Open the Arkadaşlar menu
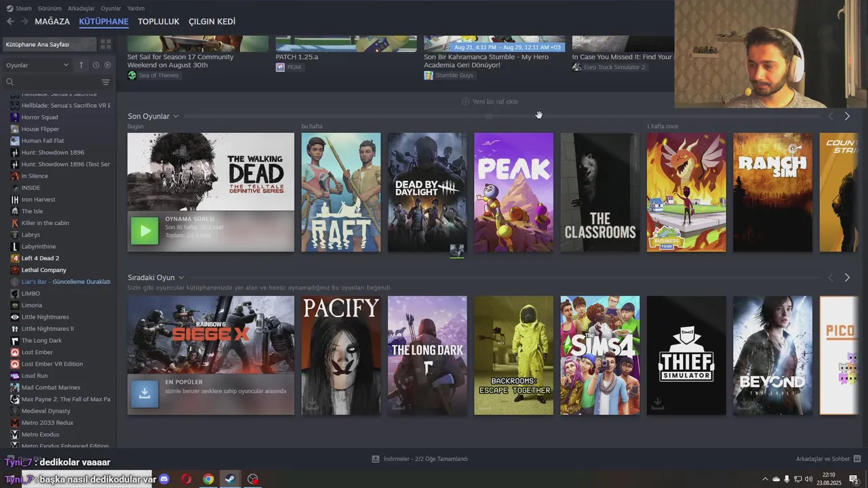 click(x=81, y=8)
